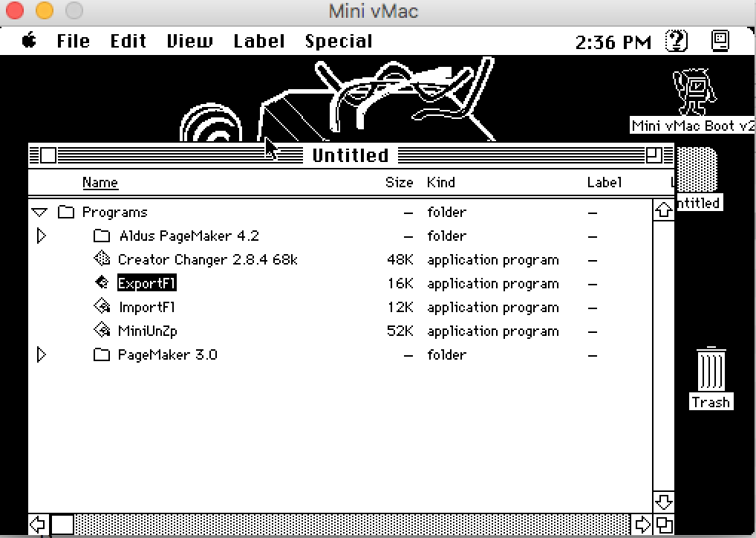Click the 16K size value
The height and width of the screenshot is (538, 756).
click(401, 283)
